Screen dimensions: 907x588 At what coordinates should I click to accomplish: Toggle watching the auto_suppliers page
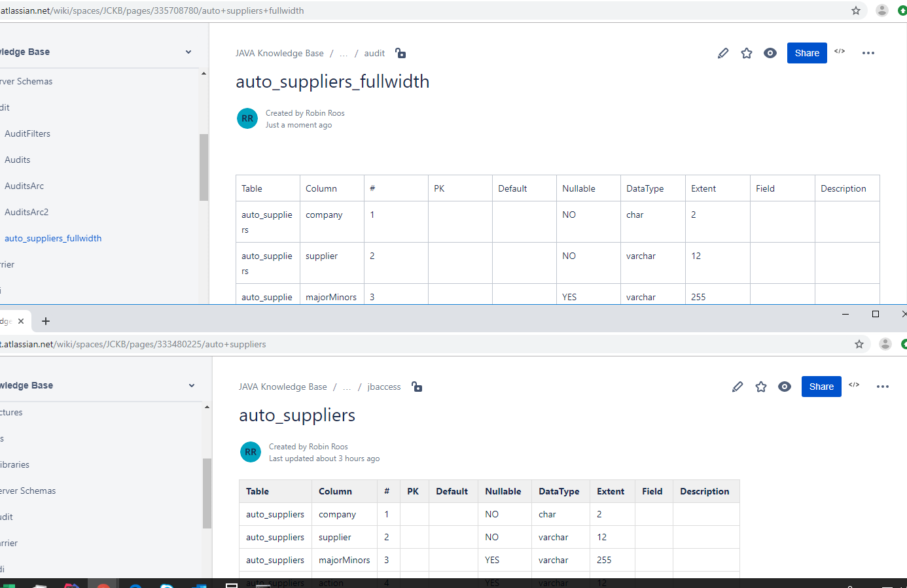pos(785,387)
